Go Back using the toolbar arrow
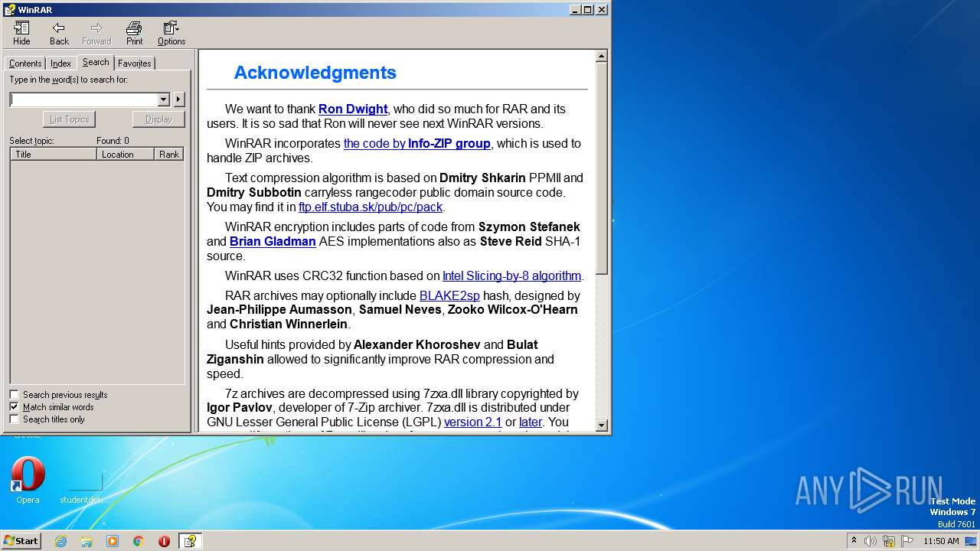 [x=59, y=33]
